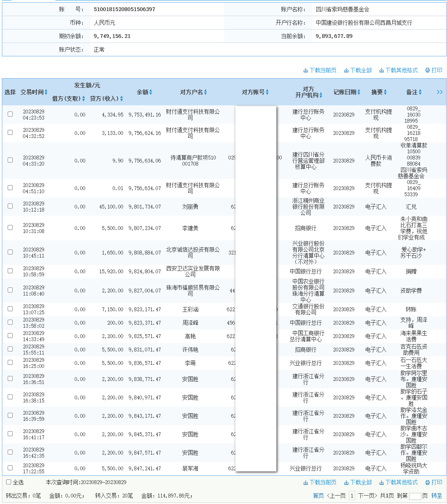Sort 备注 column with its arrows
Screen dimensions: 447x504
click(420, 92)
